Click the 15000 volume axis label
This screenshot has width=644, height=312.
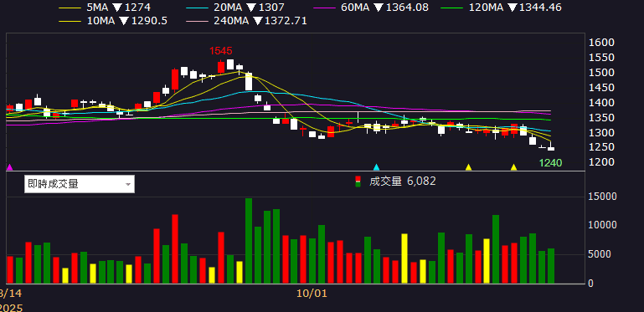coord(601,197)
